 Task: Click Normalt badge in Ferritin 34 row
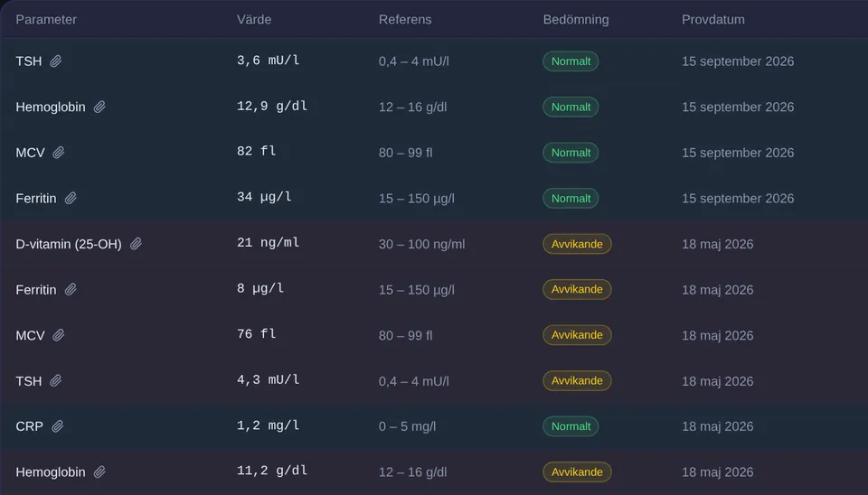(x=571, y=198)
